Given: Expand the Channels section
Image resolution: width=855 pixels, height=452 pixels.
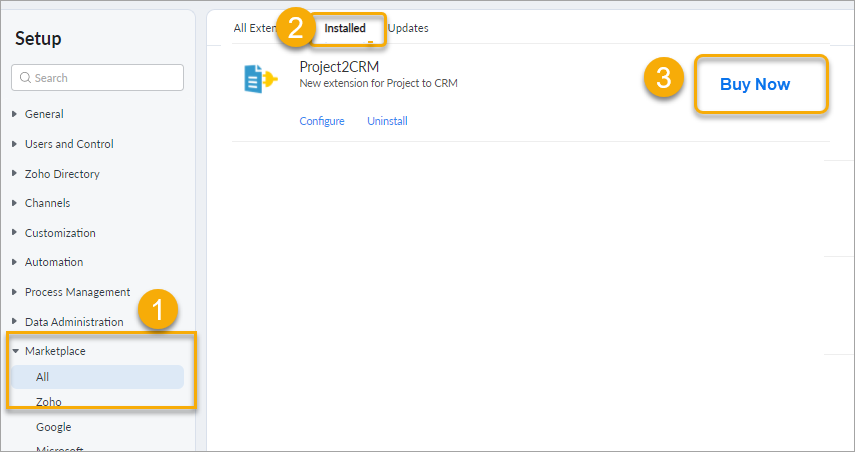Looking at the screenshot, I should [41, 203].
